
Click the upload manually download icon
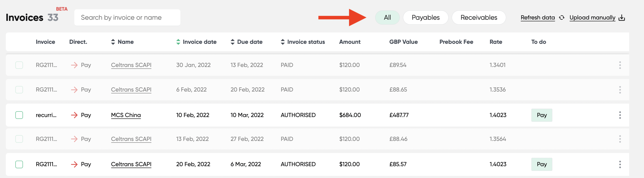point(621,18)
